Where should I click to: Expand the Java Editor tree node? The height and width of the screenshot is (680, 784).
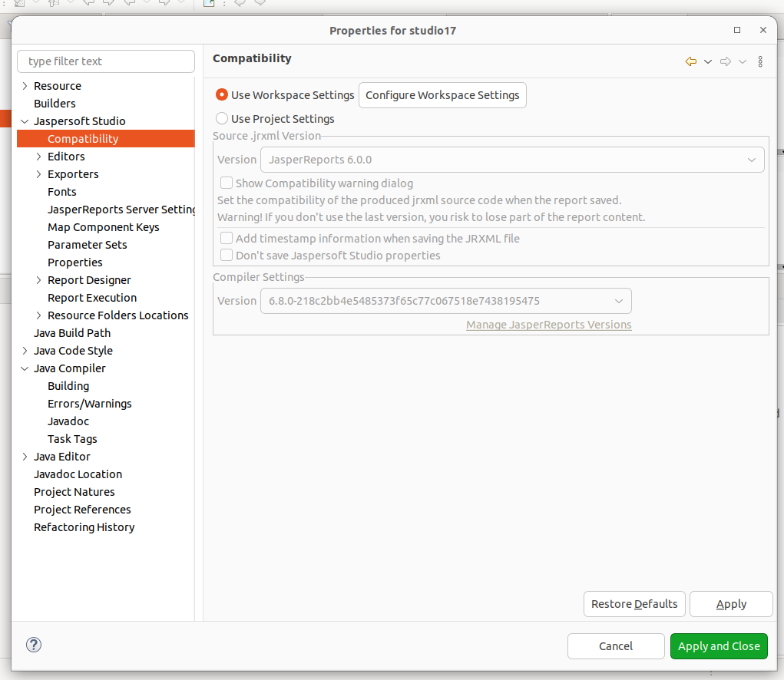[25, 457]
